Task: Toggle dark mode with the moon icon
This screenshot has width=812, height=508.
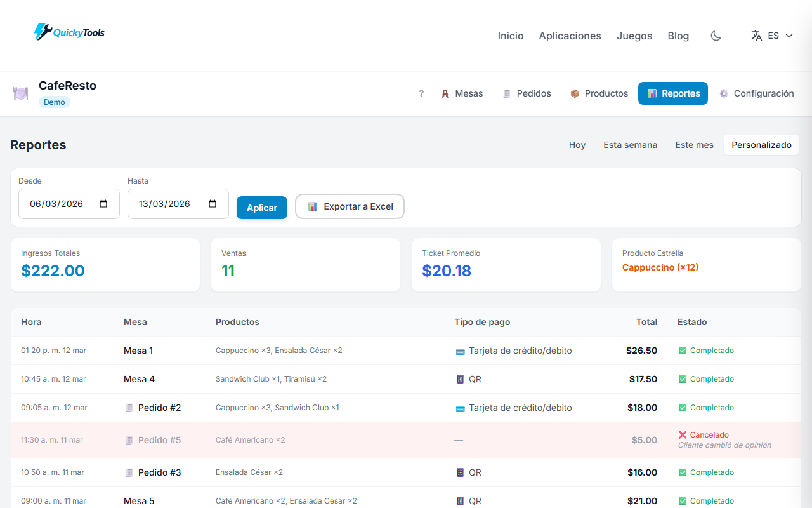Action: coord(716,36)
